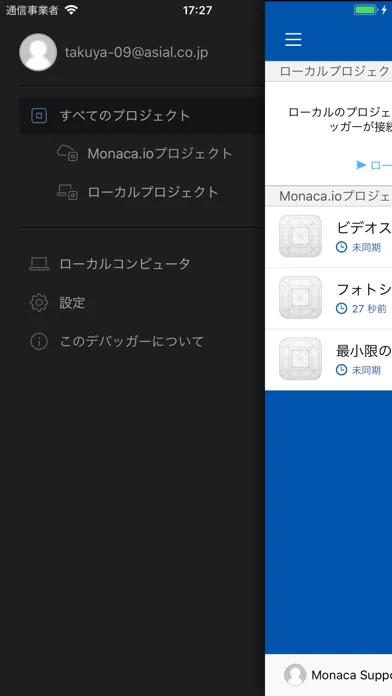Open settings via the gear icon
This screenshot has height=696, width=392.
point(39,303)
